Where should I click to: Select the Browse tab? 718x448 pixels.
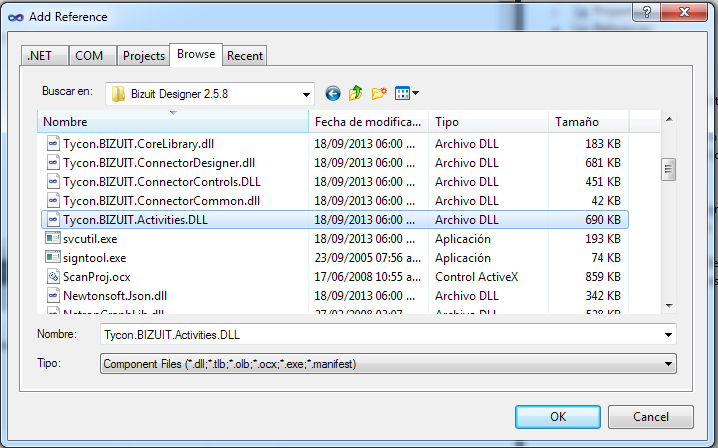tap(196, 55)
